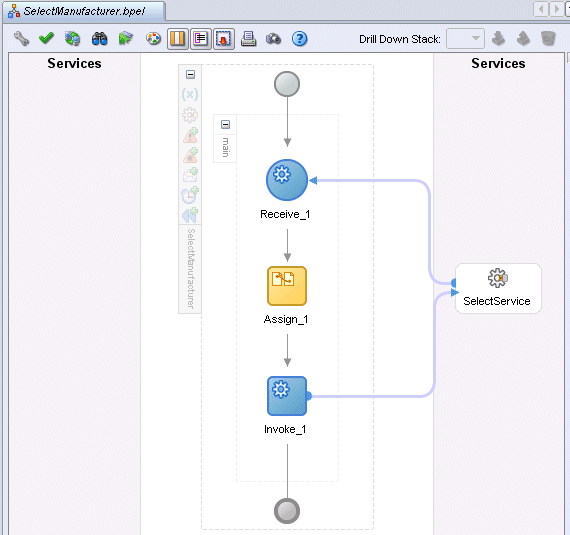Viewport: 570px width, 535px height.
Task: Toggle the red-arrow frame toolbar button
Action: click(224, 39)
